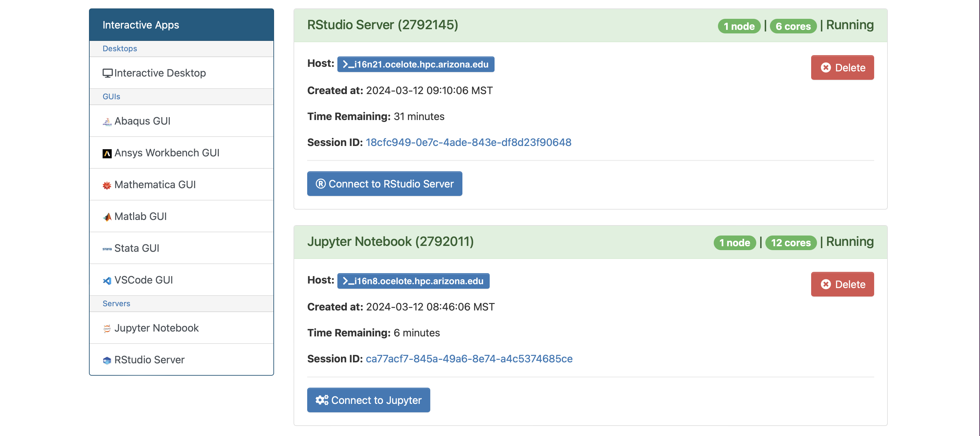Click the Jupyter logo icon in sidebar
980x436 pixels.
(107, 328)
